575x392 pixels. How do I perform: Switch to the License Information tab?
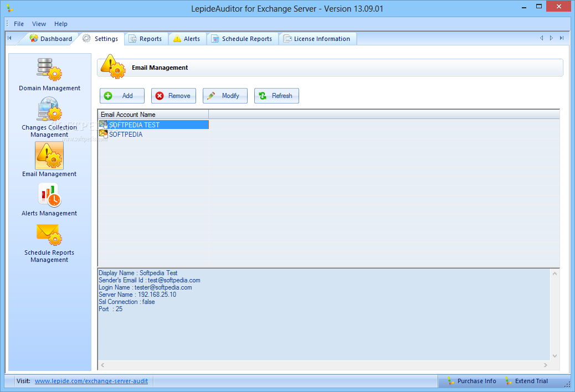pyautogui.click(x=317, y=39)
